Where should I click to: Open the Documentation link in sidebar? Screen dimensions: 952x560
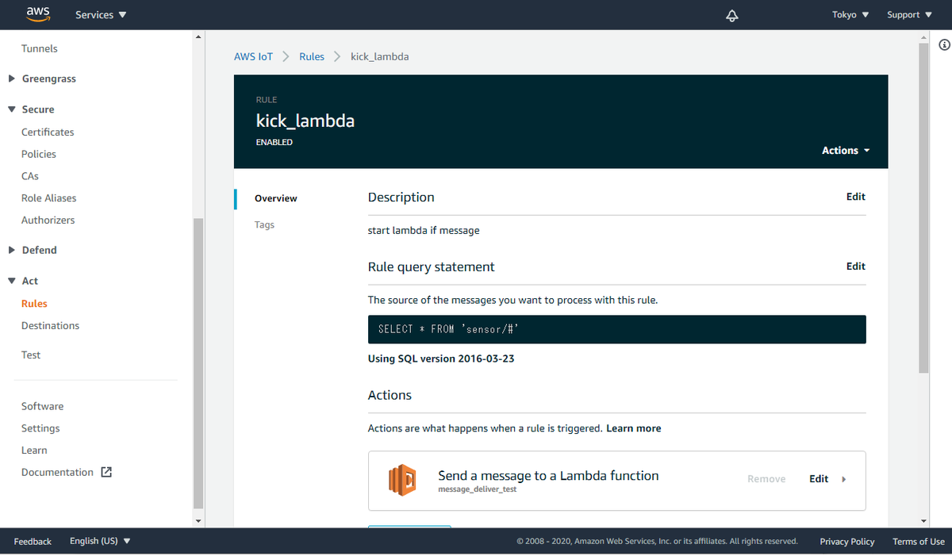point(57,472)
